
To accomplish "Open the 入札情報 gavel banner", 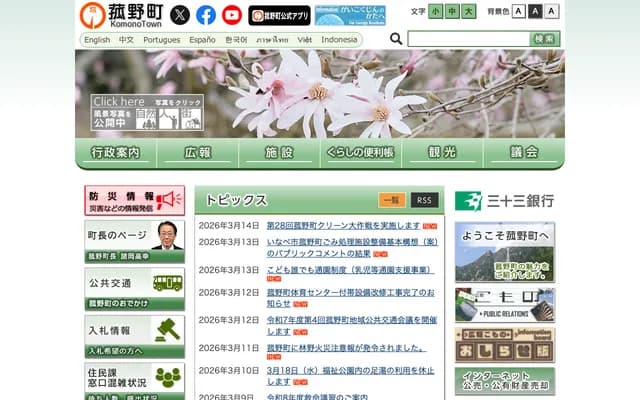I will point(134,337).
